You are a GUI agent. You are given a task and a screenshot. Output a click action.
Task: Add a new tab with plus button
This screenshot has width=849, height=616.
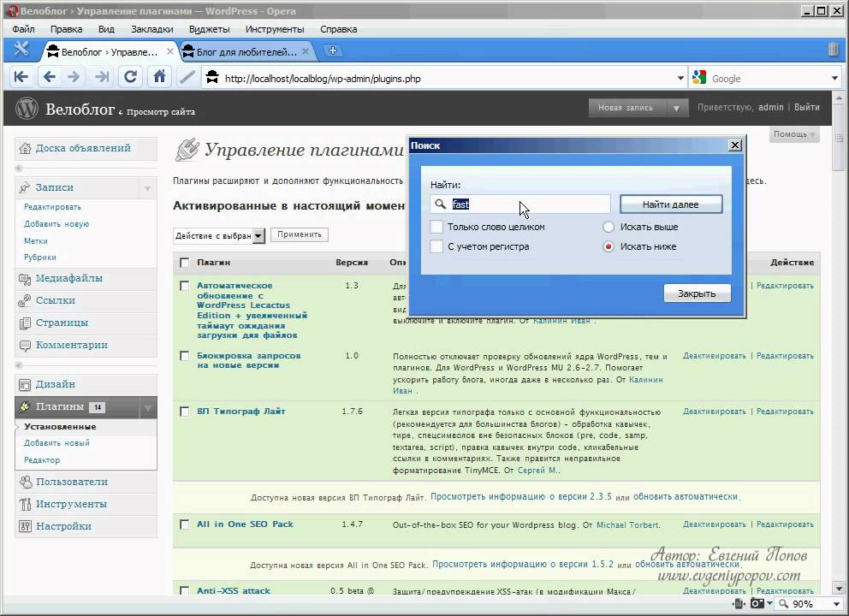pyautogui.click(x=332, y=50)
